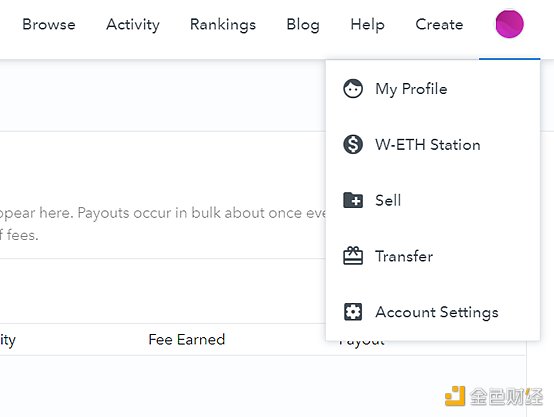Click the W-ETH Station dollar icon
The height and width of the screenshot is (417, 554).
353,145
